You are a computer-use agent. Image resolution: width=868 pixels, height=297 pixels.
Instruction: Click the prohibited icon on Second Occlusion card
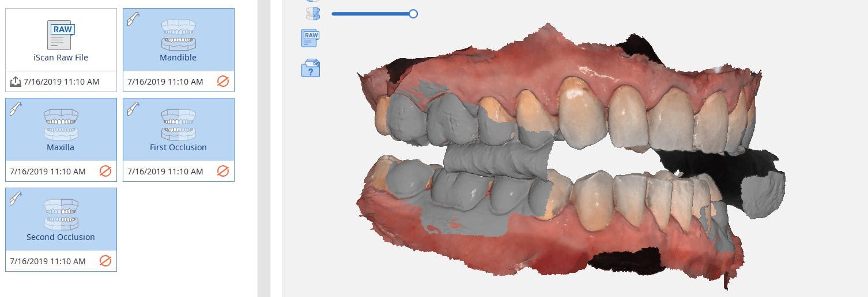tap(105, 261)
